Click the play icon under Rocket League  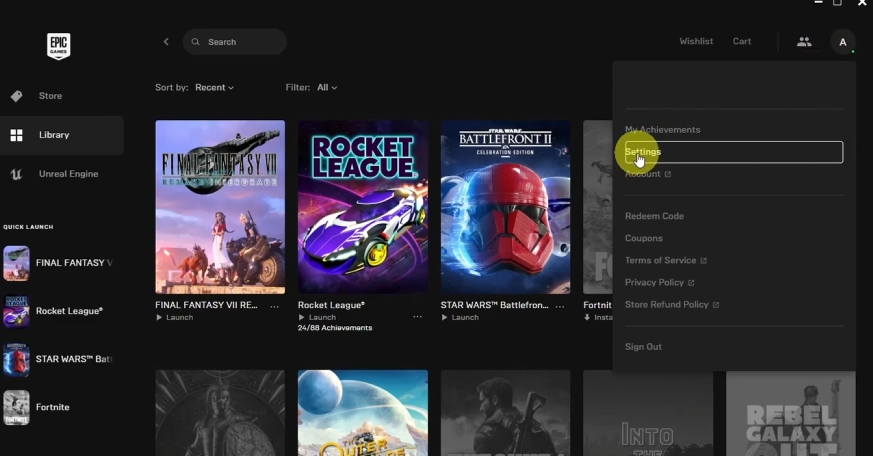(x=302, y=317)
